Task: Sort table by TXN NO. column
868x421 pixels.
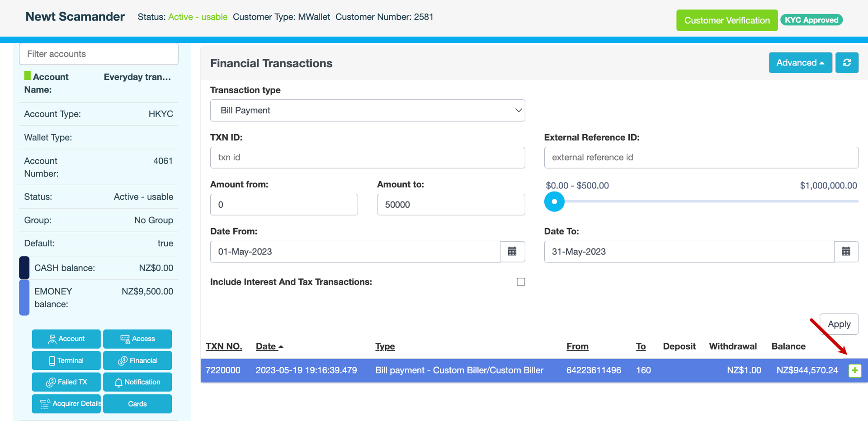Action: point(224,346)
